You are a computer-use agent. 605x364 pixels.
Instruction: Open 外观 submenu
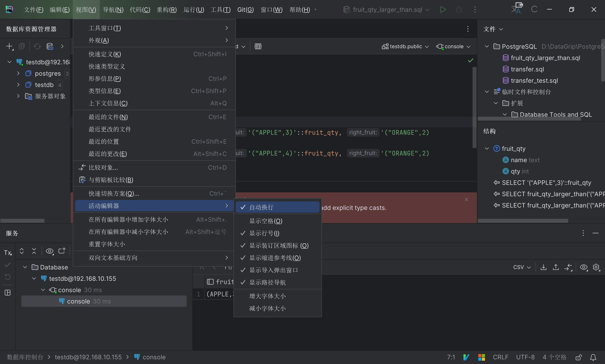click(154, 40)
